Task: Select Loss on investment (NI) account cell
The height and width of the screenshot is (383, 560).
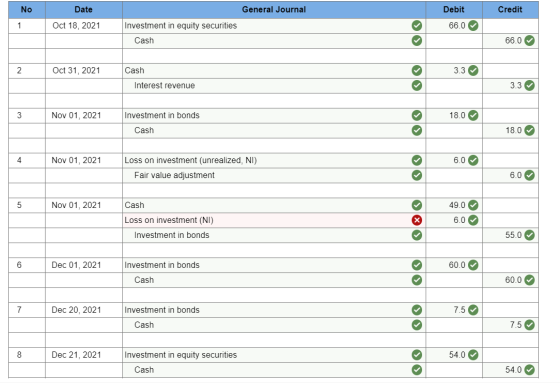Action: pyautogui.click(x=274, y=220)
